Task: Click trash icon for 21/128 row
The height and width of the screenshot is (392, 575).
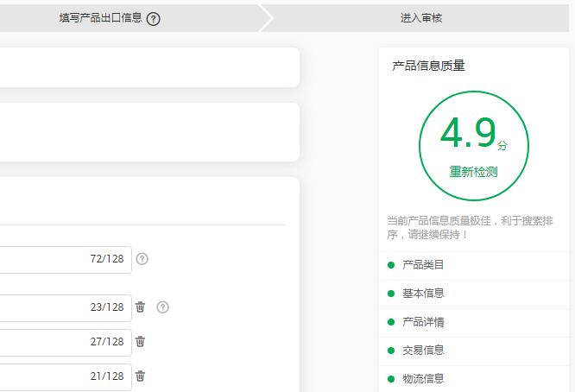Action: coord(141,376)
